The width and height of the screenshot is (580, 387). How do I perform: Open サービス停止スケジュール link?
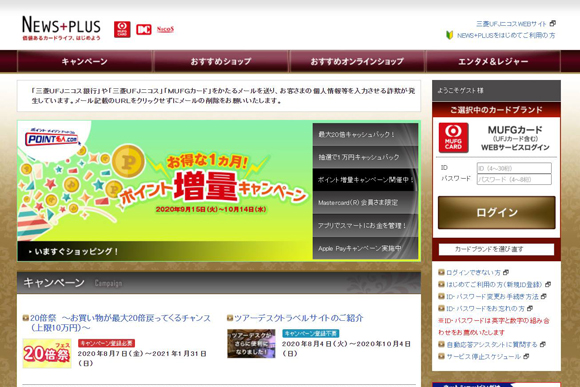[483, 356]
